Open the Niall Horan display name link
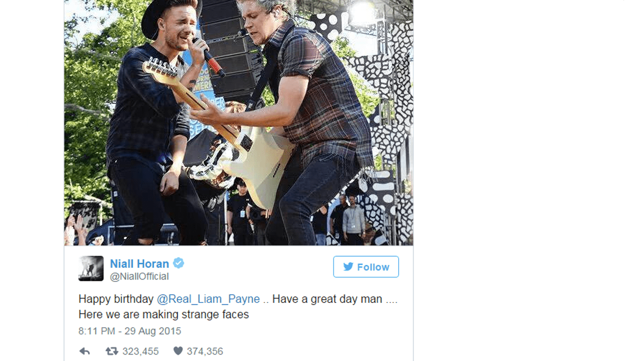Viewport: 644px width, 361px height. 140,263
